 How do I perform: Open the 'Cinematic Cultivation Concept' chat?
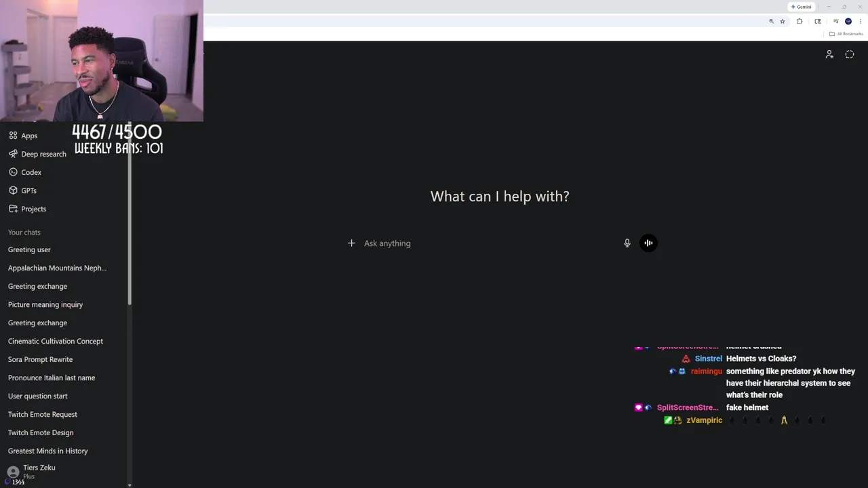pyautogui.click(x=56, y=341)
